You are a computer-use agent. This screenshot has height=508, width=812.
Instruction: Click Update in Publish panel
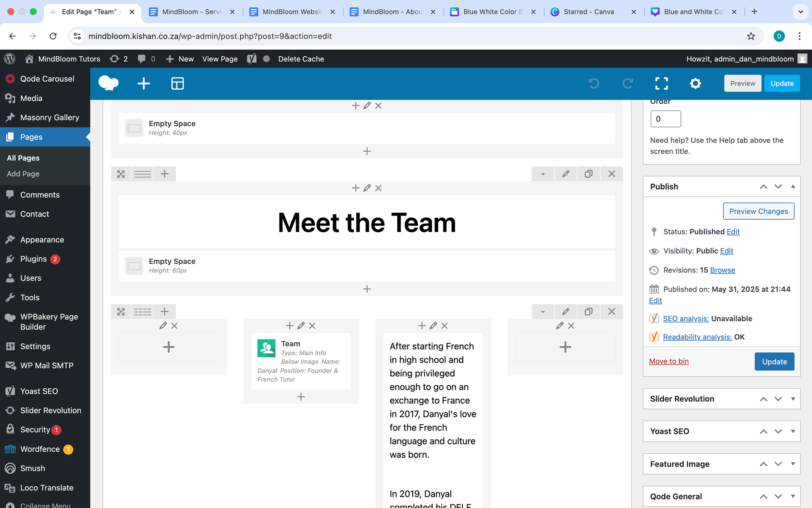pos(774,362)
